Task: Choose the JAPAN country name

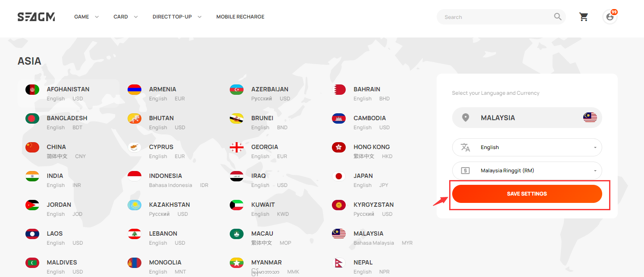Action: coord(363,176)
